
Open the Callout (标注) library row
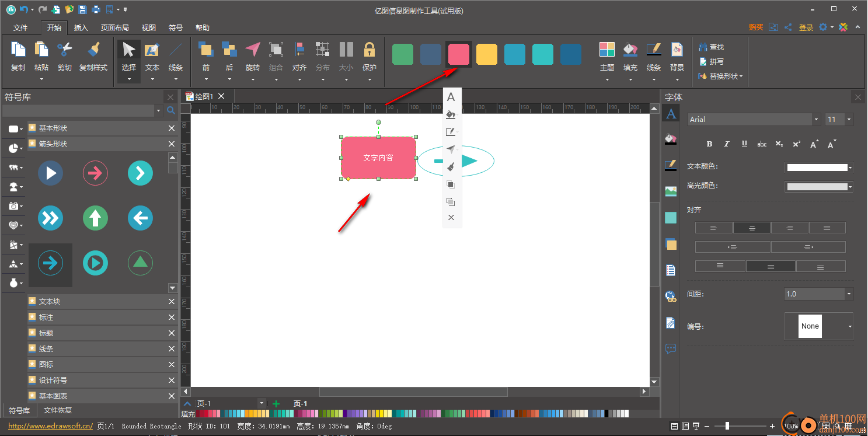pyautogui.click(x=102, y=318)
